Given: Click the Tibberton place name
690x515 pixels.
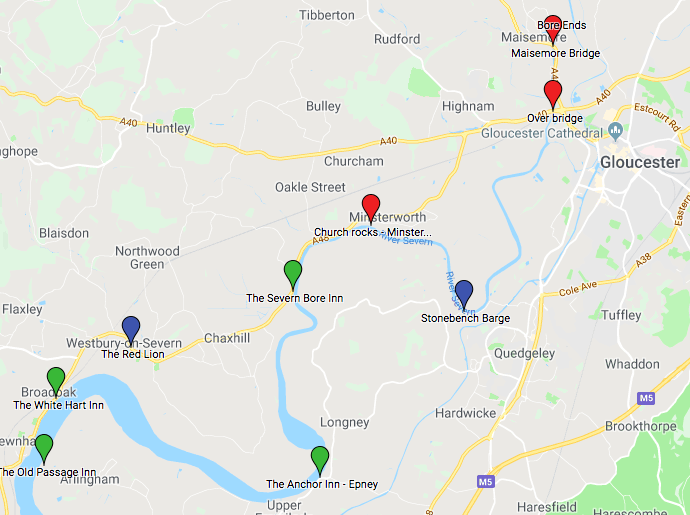Looking at the screenshot, I should click(x=327, y=15).
